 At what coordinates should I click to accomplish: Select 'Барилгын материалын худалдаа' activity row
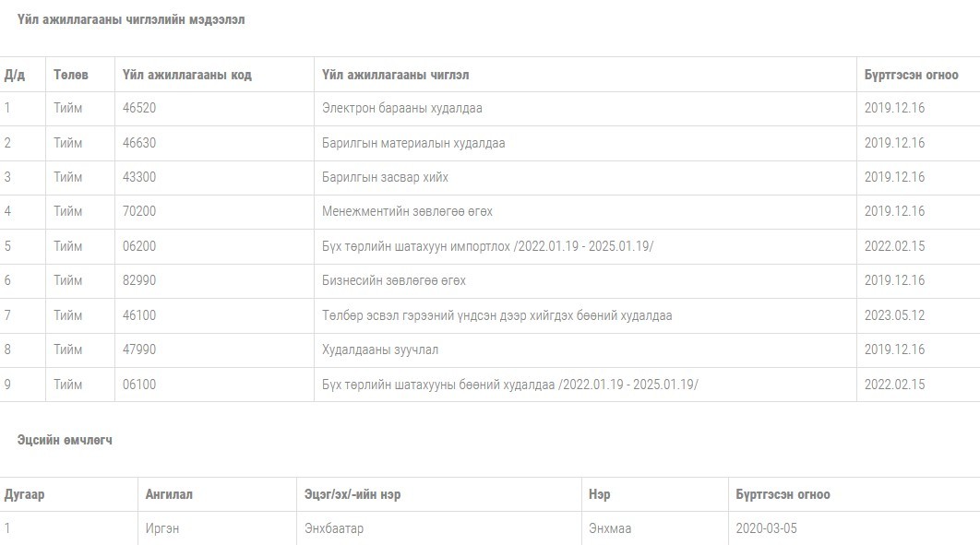point(413,143)
